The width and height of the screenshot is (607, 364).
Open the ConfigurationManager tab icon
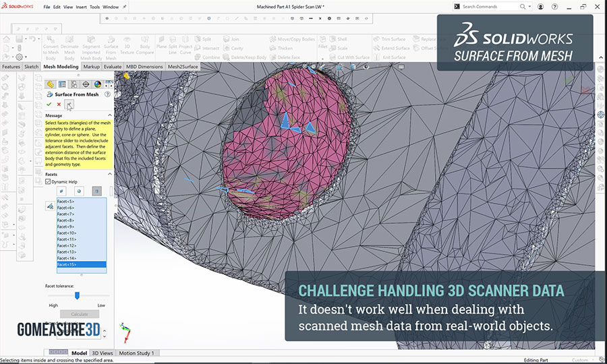[x=74, y=84]
